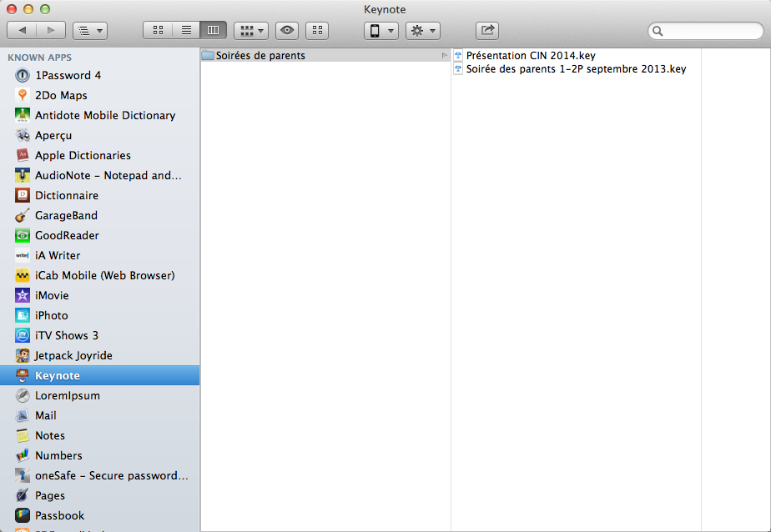Select 1Password 4 in the sidebar
The image size is (771, 532).
100,75
